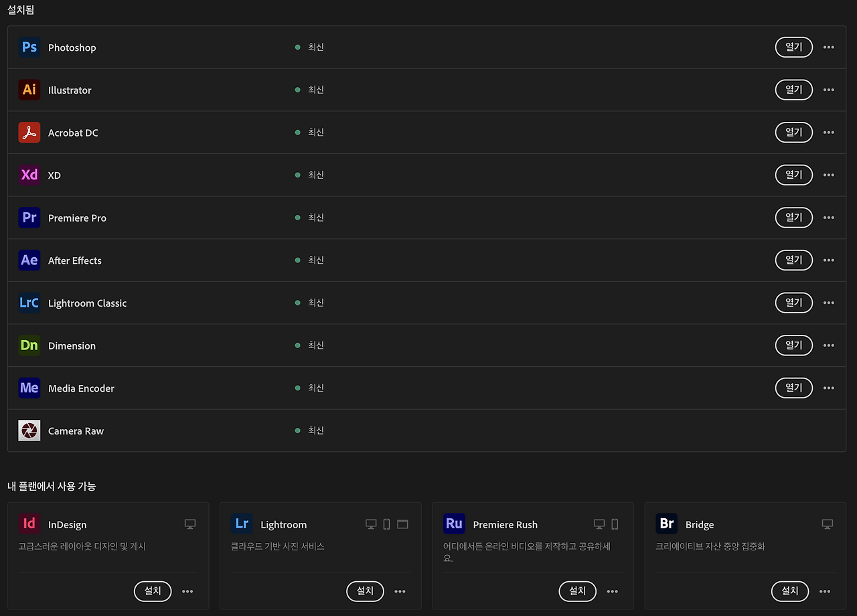Launch Media Encoder using 열기 button
Image resolution: width=857 pixels, height=616 pixels.
click(x=794, y=388)
